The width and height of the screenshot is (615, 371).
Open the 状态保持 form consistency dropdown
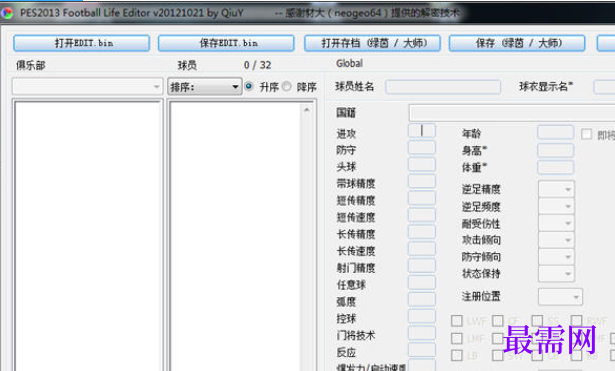556,274
